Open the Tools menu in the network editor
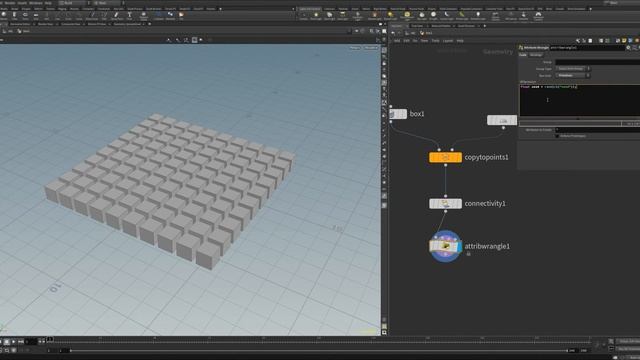640x360 pixels. click(436, 41)
